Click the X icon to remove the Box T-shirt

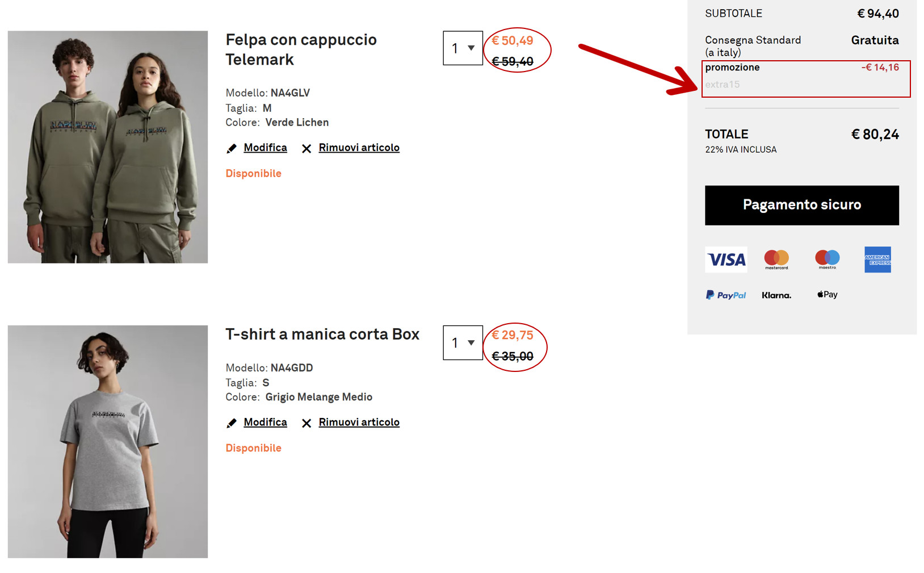(306, 423)
